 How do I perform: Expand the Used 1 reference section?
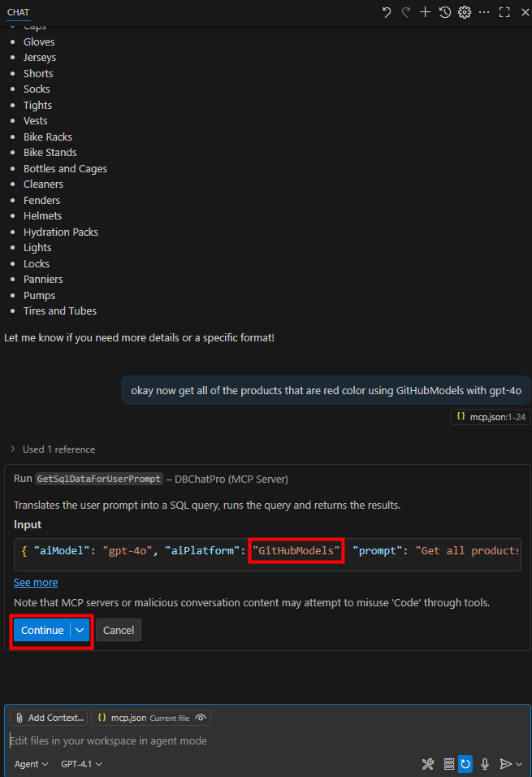pyautogui.click(x=53, y=449)
